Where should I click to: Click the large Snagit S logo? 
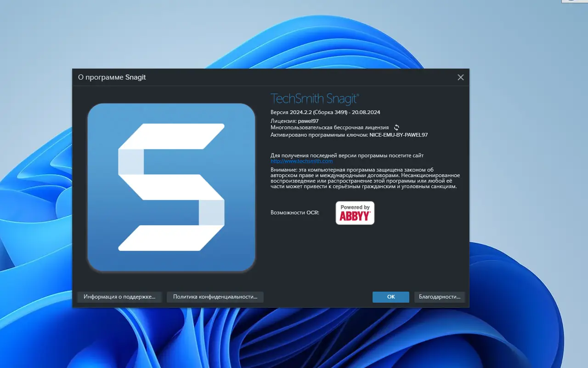click(x=171, y=187)
